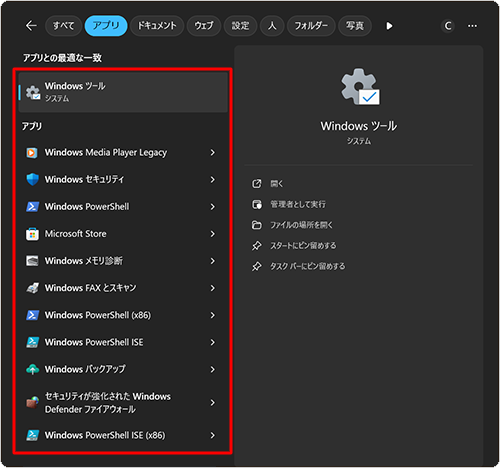The width and height of the screenshot is (500, 468).
Task: Click the 開く open action
Action: [276, 184]
